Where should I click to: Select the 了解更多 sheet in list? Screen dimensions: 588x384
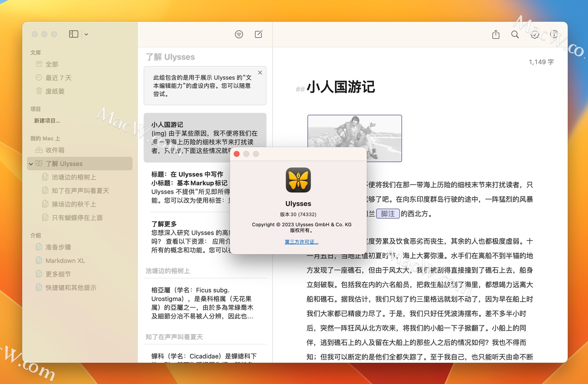click(x=190, y=237)
